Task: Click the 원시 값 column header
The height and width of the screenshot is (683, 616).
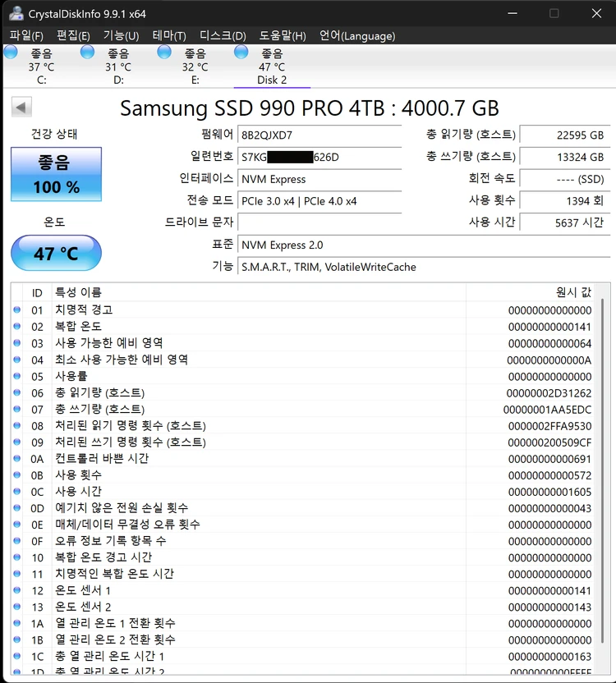Action: click(530, 293)
